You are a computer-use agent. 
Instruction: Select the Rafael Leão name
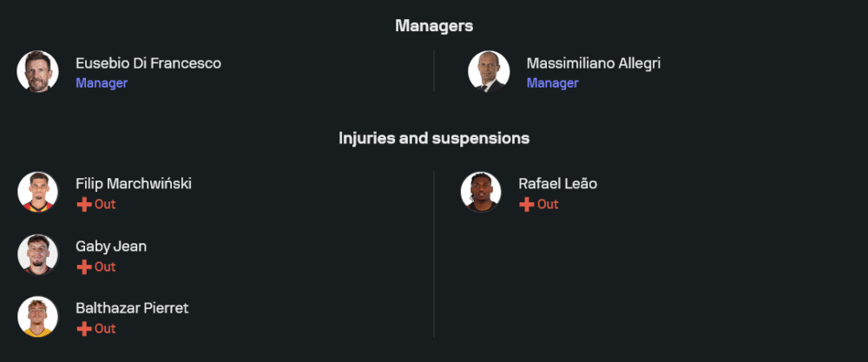[x=557, y=184]
